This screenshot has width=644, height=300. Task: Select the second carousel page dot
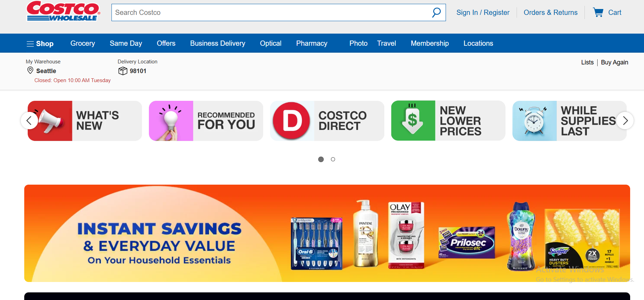(x=333, y=159)
